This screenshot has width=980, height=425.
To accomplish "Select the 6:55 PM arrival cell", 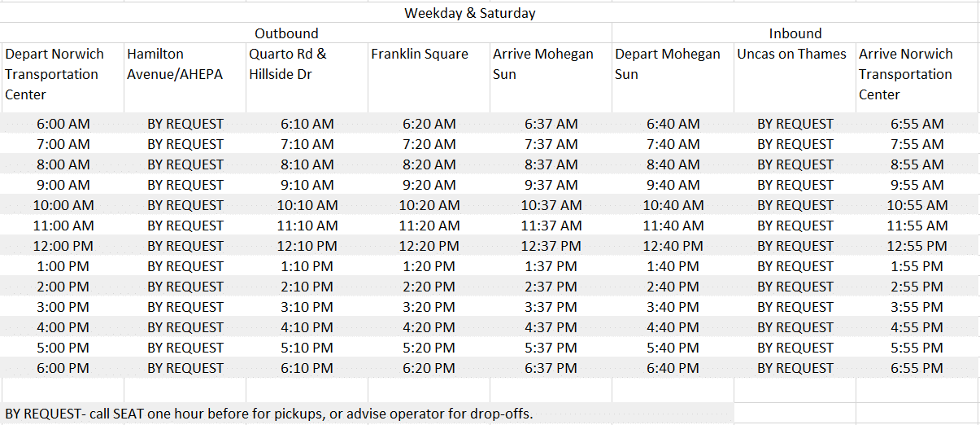I will coord(917,368).
